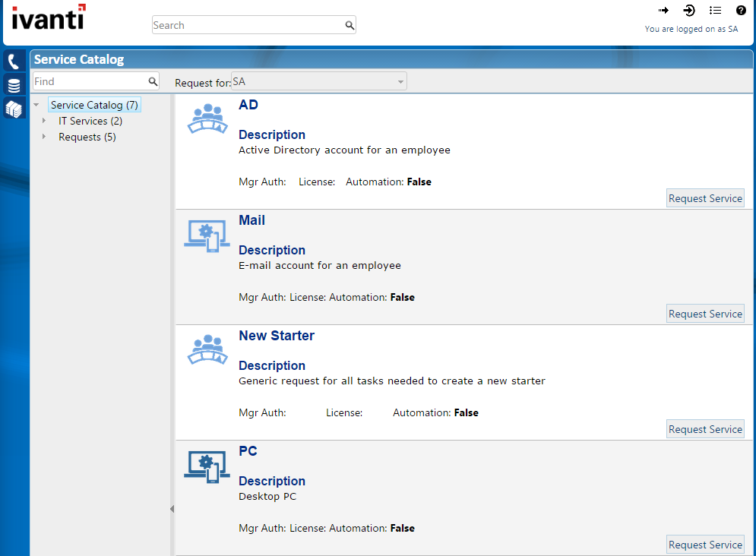Click the PC service computer icon
The height and width of the screenshot is (556, 756).
click(207, 467)
